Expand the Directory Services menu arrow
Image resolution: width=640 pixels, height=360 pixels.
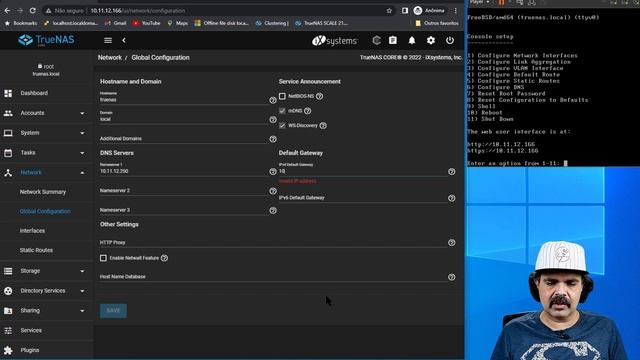coord(82,291)
